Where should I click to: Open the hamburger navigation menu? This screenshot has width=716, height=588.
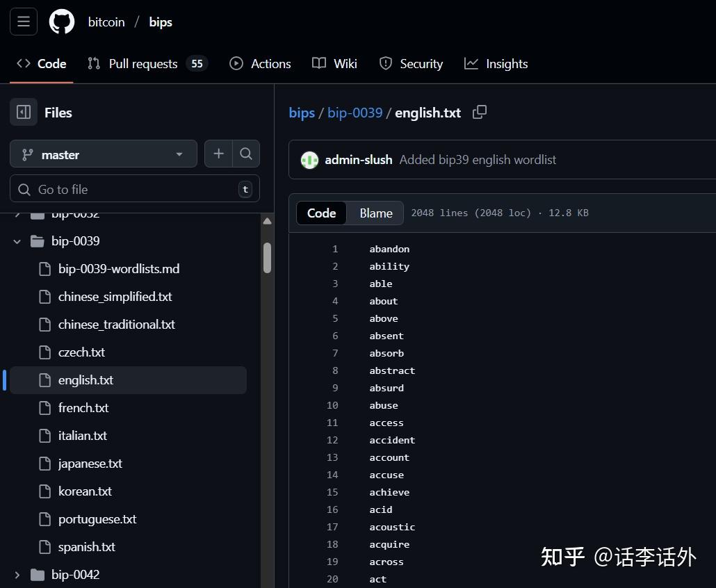pos(24,22)
